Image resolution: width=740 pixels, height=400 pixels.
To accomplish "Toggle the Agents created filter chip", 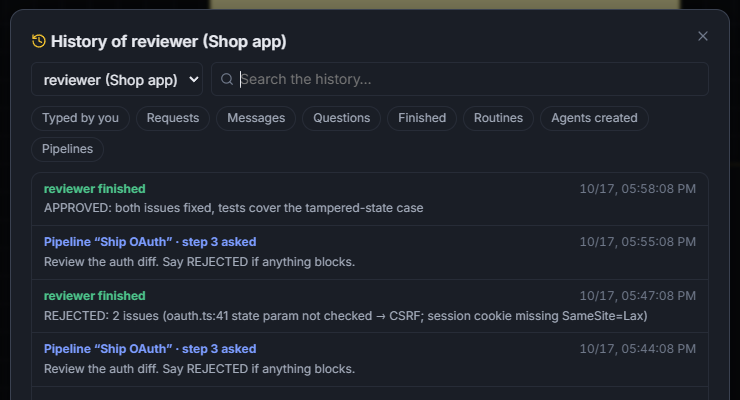I will [x=594, y=118].
